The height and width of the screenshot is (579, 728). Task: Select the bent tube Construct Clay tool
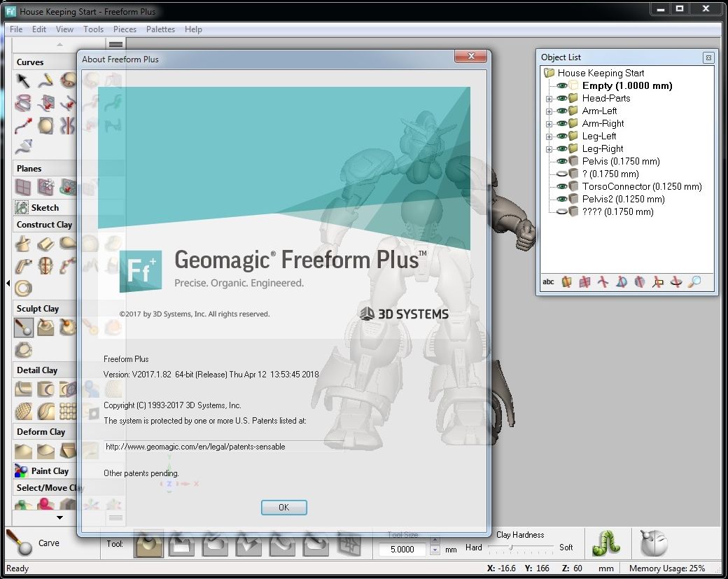point(22,266)
